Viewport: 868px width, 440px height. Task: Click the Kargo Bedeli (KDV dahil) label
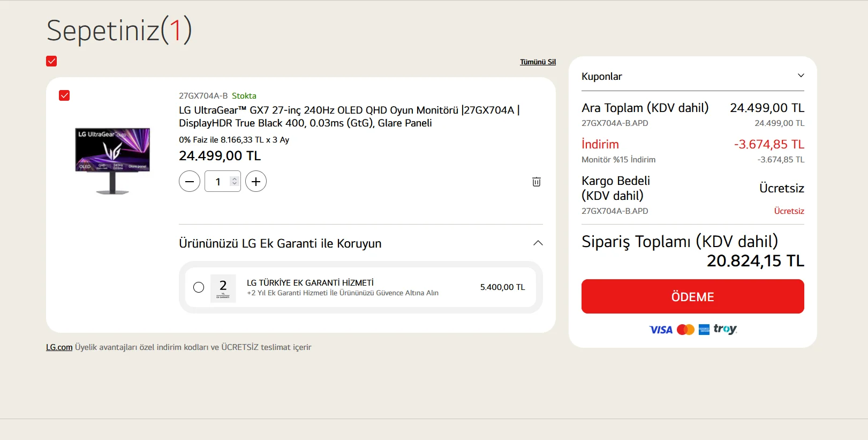pos(616,188)
